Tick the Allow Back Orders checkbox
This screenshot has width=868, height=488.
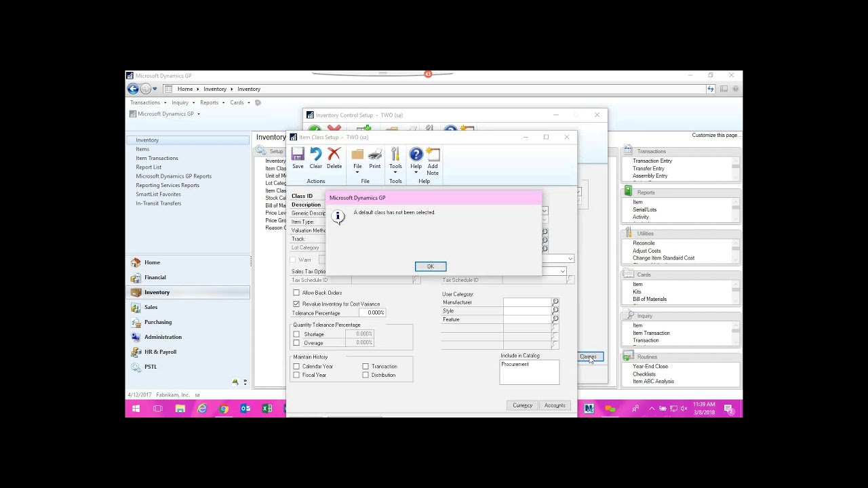click(296, 293)
